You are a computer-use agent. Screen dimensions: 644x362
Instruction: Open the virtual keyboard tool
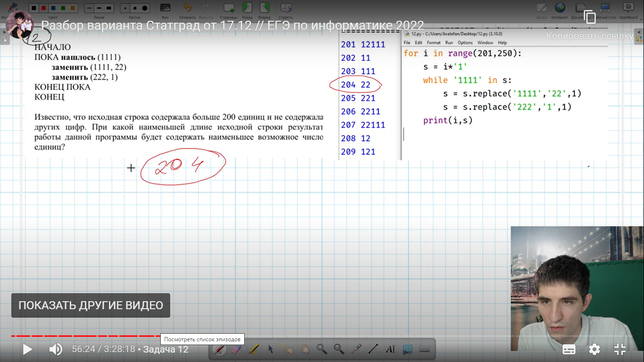(x=424, y=349)
